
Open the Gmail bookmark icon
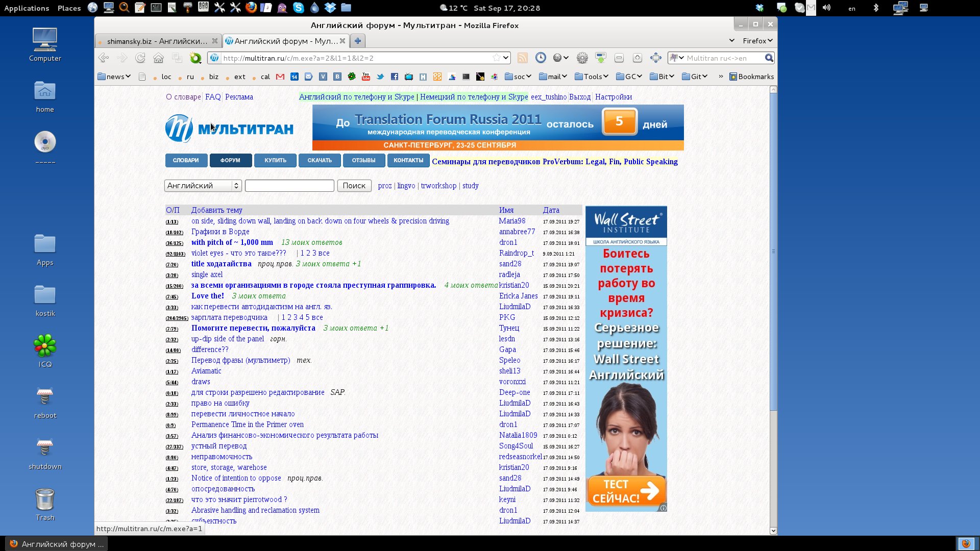280,77
